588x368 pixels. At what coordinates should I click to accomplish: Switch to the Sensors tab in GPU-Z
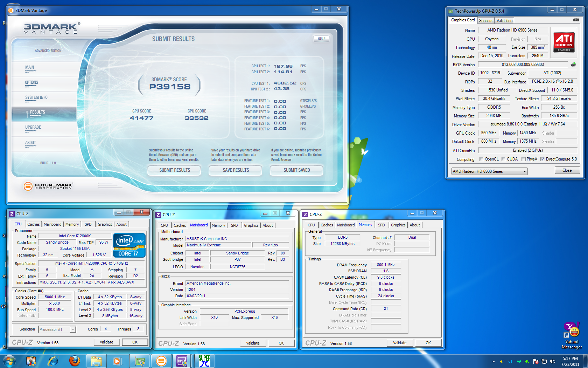pyautogui.click(x=485, y=21)
